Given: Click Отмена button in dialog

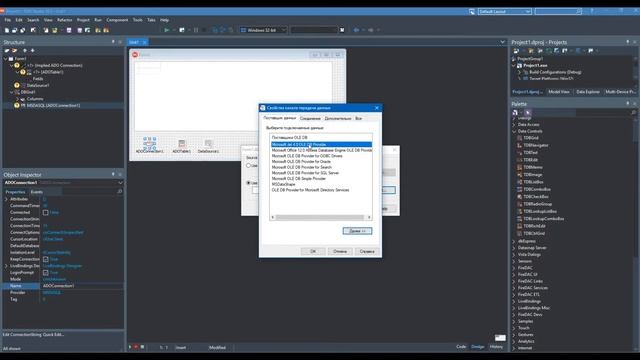Looking at the screenshot, I should (x=340, y=251).
